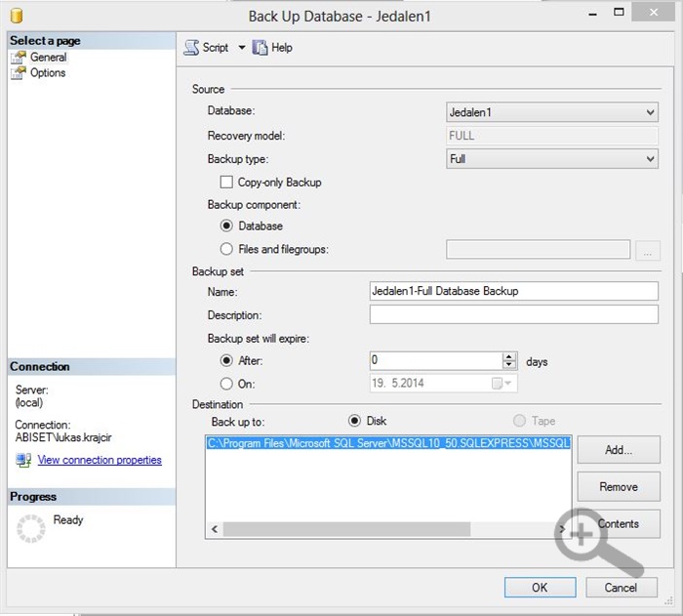The height and width of the screenshot is (616, 683).
Task: Click the backup set Name field
Action: (513, 291)
